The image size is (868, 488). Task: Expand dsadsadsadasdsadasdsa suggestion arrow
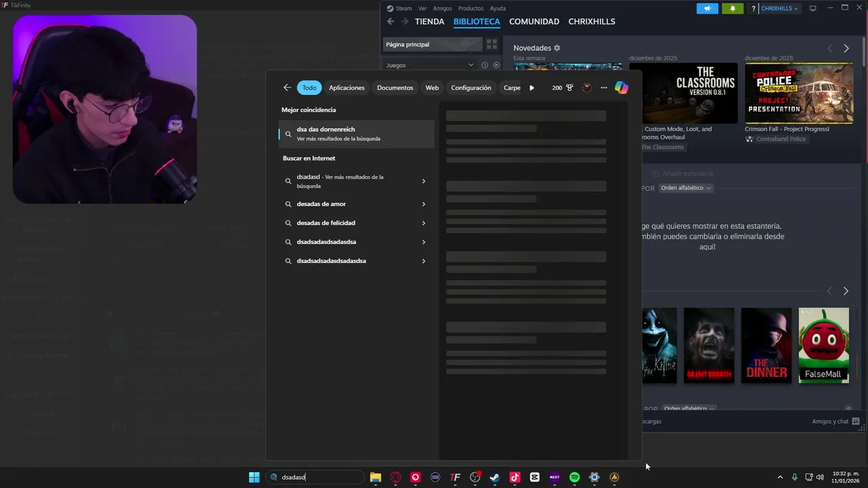click(424, 261)
